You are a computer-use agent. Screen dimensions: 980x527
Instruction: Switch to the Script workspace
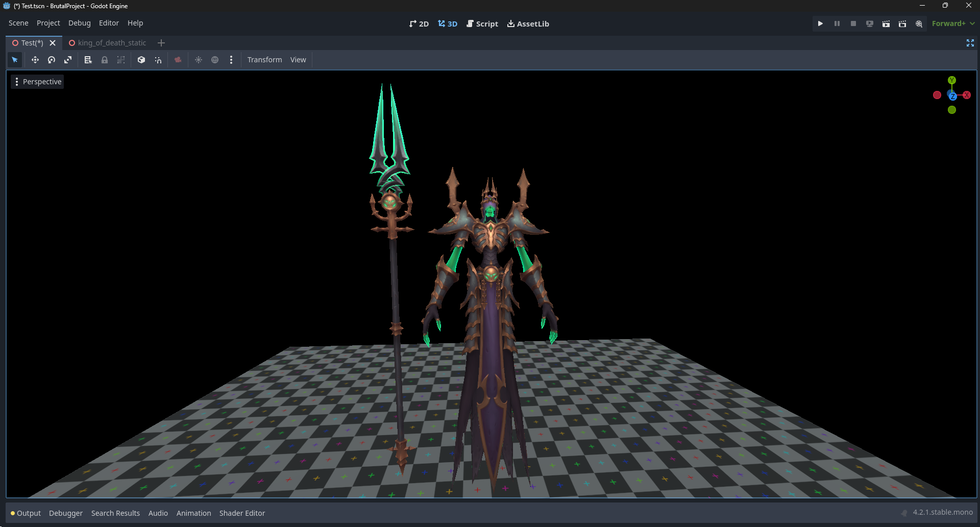pos(482,23)
